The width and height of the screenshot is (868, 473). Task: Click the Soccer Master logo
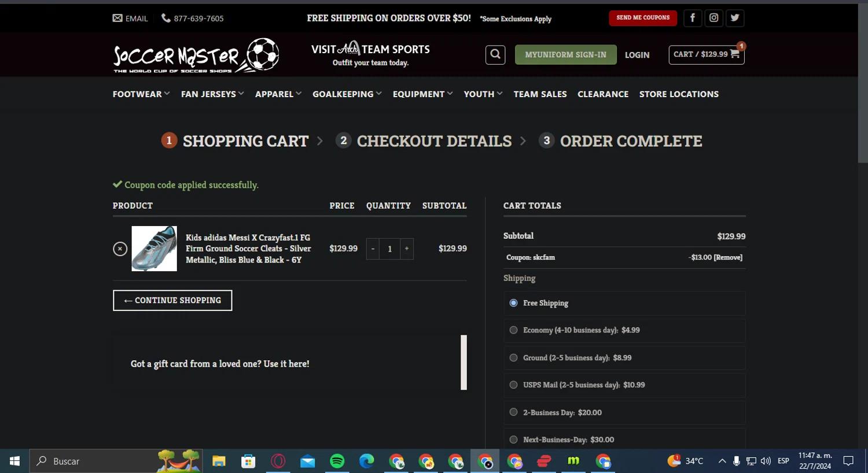pos(196,56)
